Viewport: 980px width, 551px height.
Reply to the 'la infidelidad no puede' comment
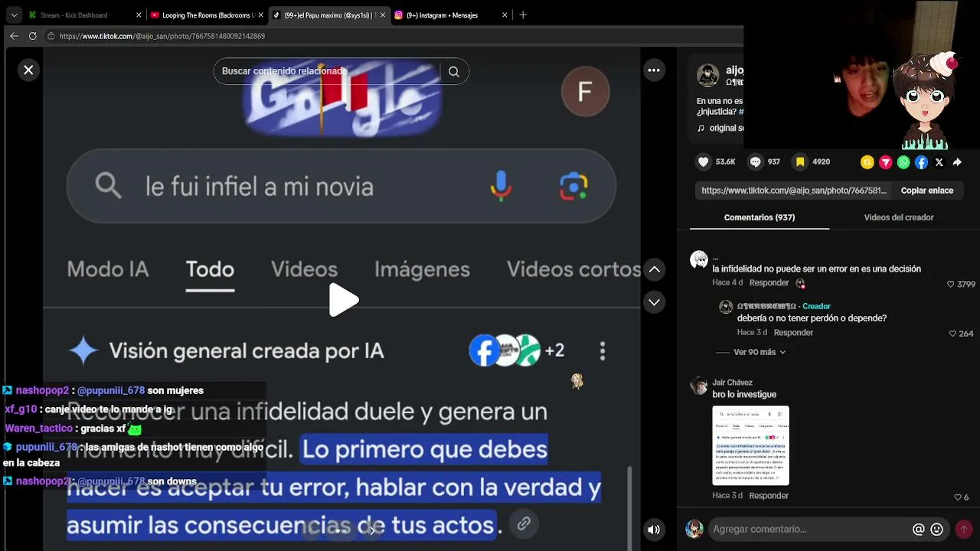click(x=769, y=283)
